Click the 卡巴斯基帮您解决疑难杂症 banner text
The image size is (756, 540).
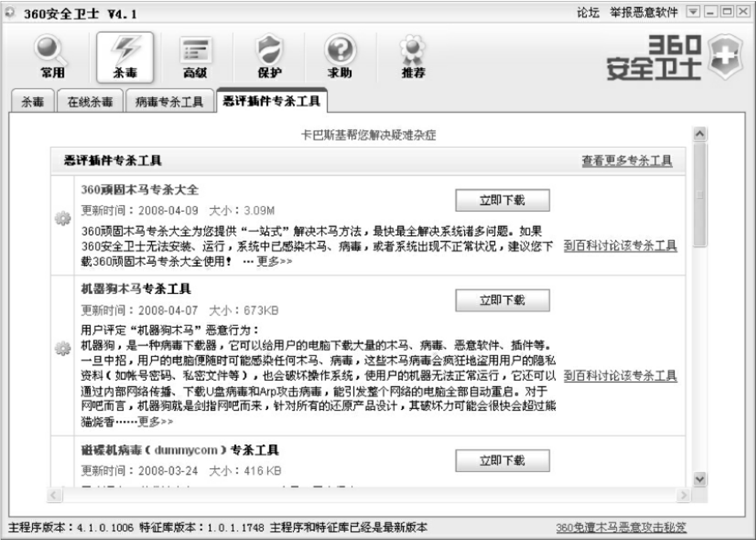[x=368, y=134]
